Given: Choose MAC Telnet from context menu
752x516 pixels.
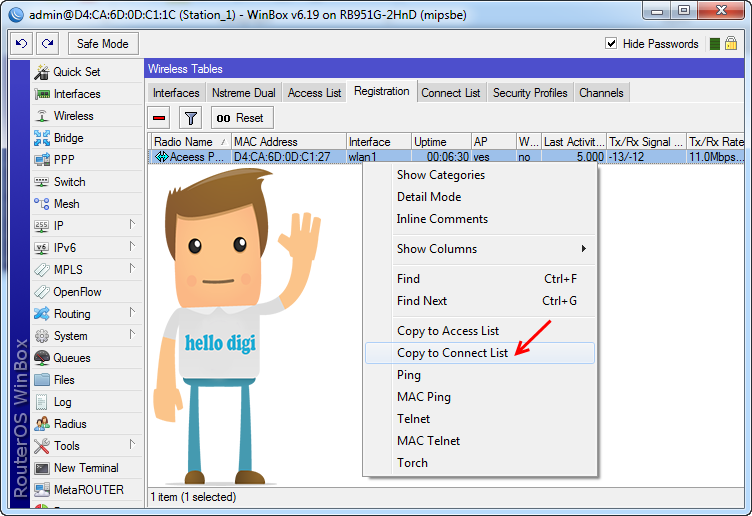Looking at the screenshot, I should pyautogui.click(x=480, y=441).
